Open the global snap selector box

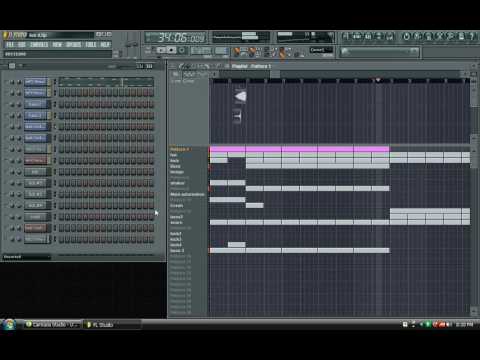coord(321,50)
